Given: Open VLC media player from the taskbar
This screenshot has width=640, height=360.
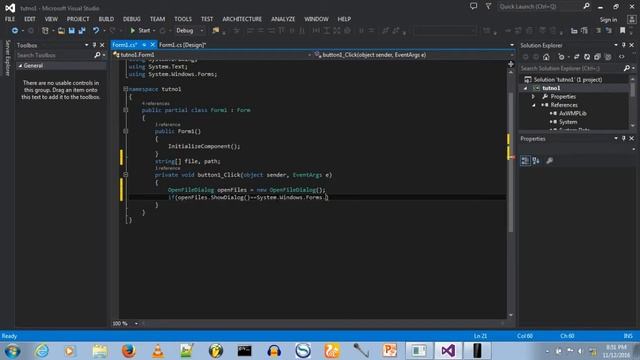Looking at the screenshot, I should [158, 351].
